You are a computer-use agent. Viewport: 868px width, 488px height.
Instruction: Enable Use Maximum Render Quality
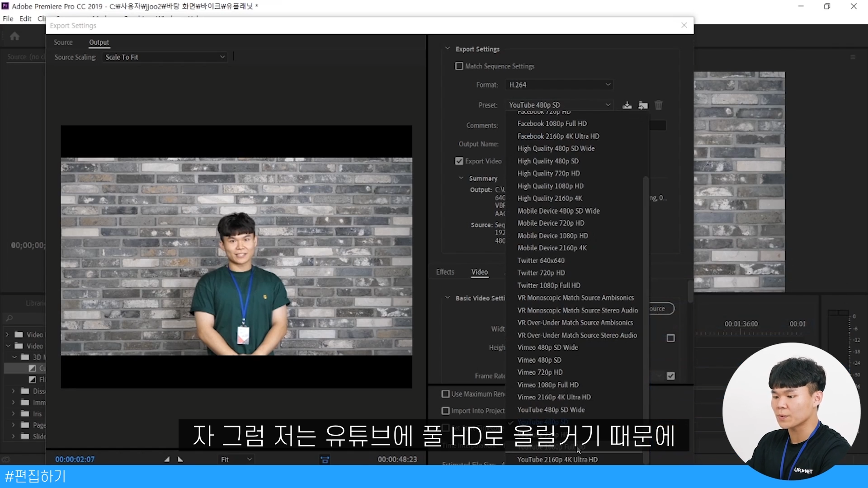[446, 394]
